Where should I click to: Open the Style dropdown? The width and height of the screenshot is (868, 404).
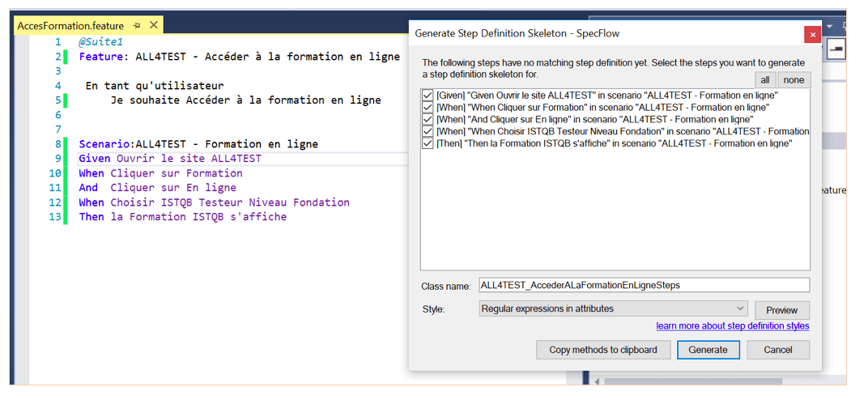(x=614, y=308)
